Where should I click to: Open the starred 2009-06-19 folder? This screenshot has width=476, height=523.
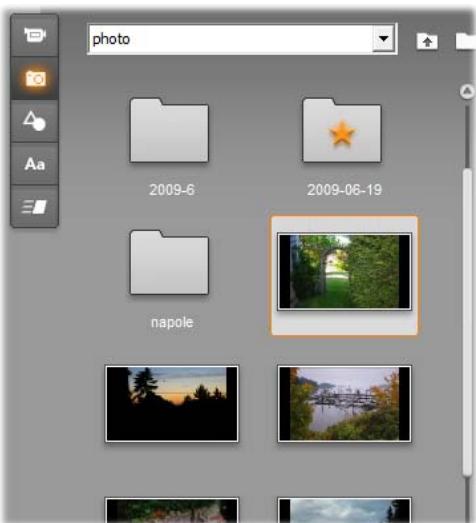(342, 130)
